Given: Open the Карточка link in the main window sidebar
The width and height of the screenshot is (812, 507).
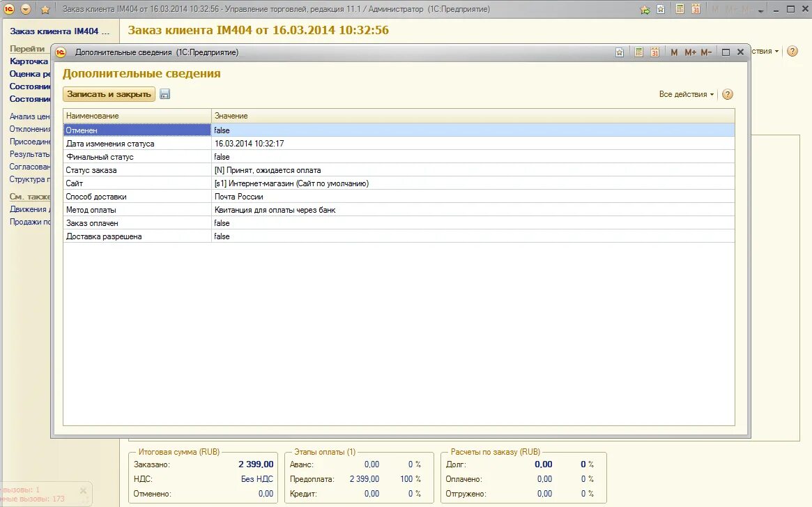Looking at the screenshot, I should coord(29,61).
